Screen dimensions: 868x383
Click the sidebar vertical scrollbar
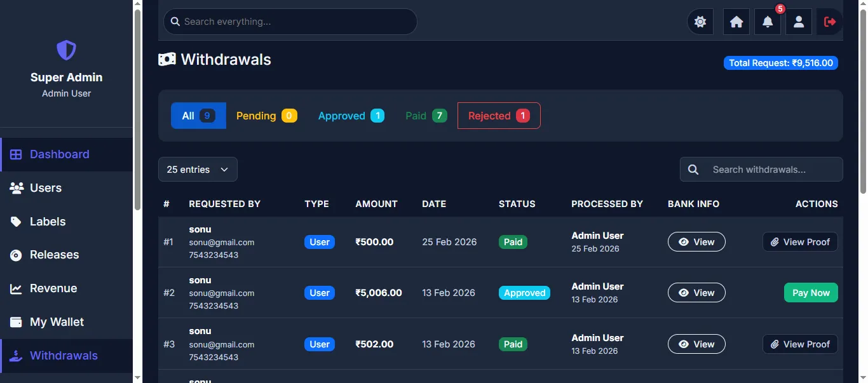point(137,109)
